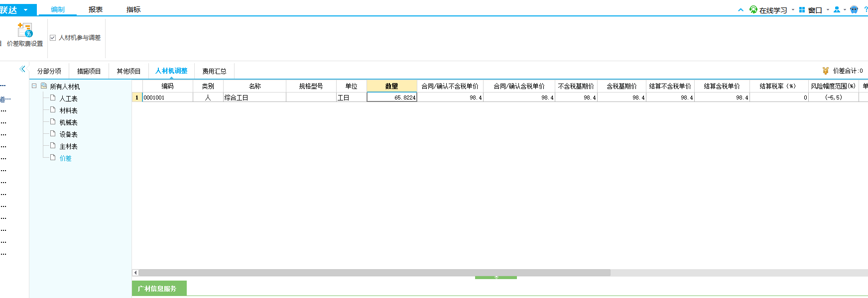Image resolution: width=868 pixels, height=298 pixels.
Task: Click the horizontal scrollbar thumb
Action: [x=374, y=273]
